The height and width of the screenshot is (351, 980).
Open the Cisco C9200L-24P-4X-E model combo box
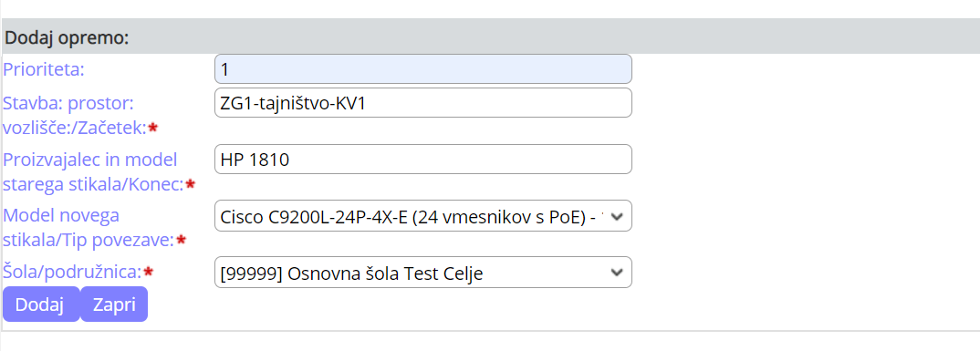tap(423, 215)
